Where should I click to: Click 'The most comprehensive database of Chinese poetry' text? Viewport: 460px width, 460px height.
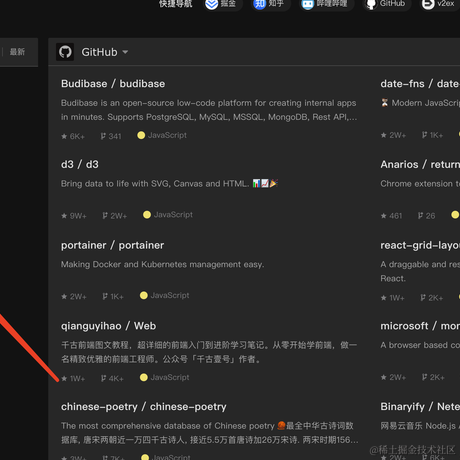point(168,426)
